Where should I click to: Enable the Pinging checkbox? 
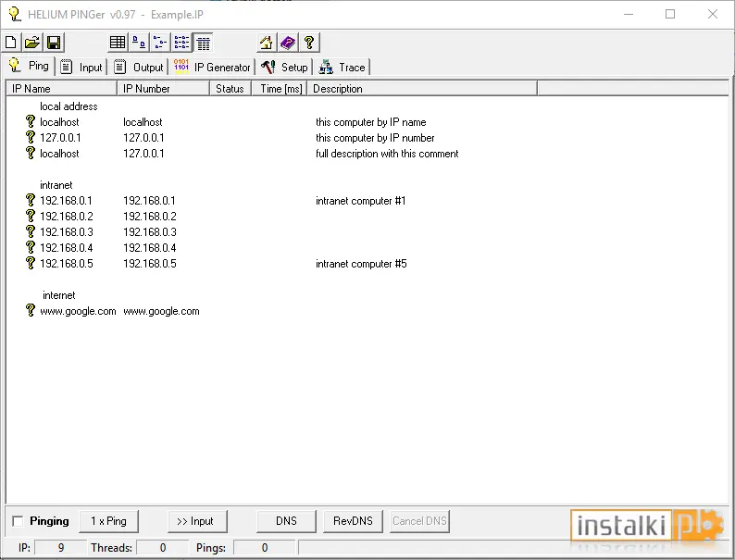point(18,521)
